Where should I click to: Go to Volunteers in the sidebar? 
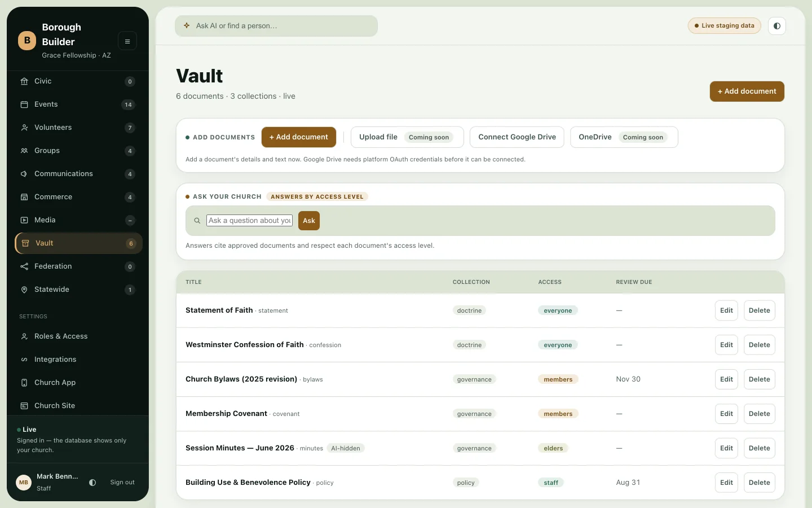[x=78, y=128]
